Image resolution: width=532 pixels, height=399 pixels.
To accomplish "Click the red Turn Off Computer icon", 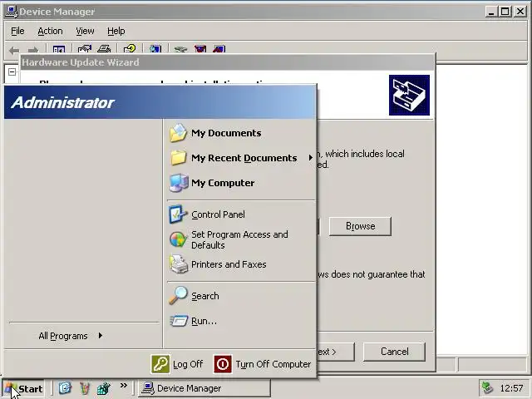I will tap(223, 364).
